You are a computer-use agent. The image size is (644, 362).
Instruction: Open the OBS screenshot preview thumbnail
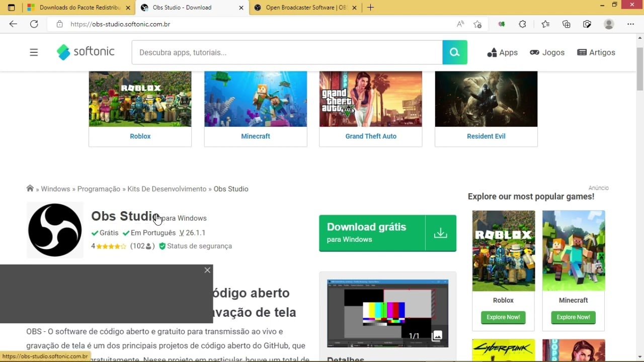point(387,313)
